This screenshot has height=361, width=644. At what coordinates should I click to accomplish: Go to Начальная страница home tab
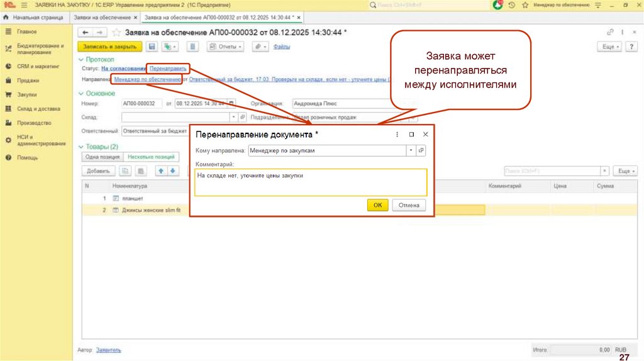coord(33,18)
